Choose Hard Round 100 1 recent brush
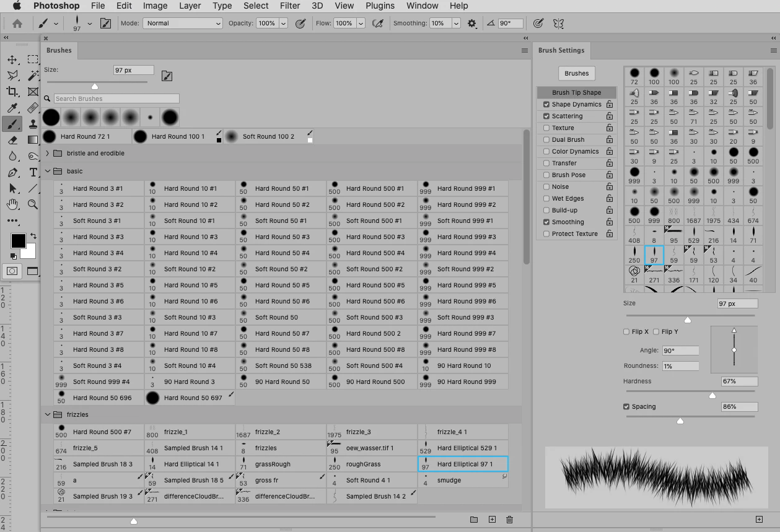The image size is (780, 532). [178, 136]
